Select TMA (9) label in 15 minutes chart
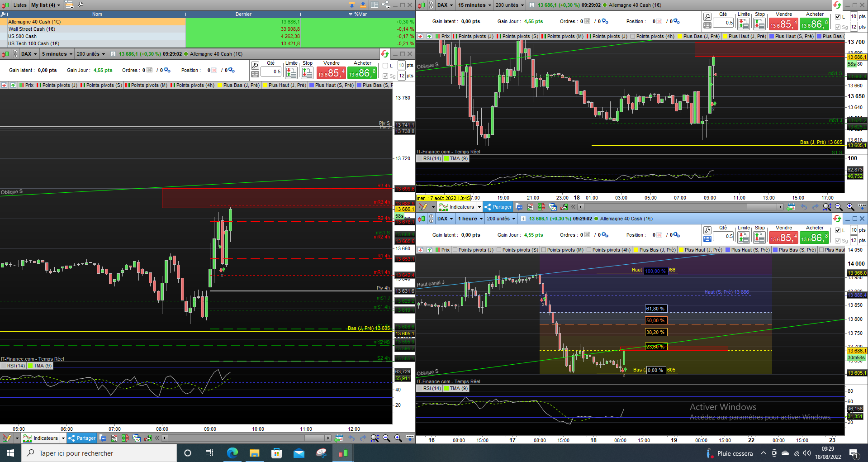This screenshot has height=462, width=868. click(456, 158)
